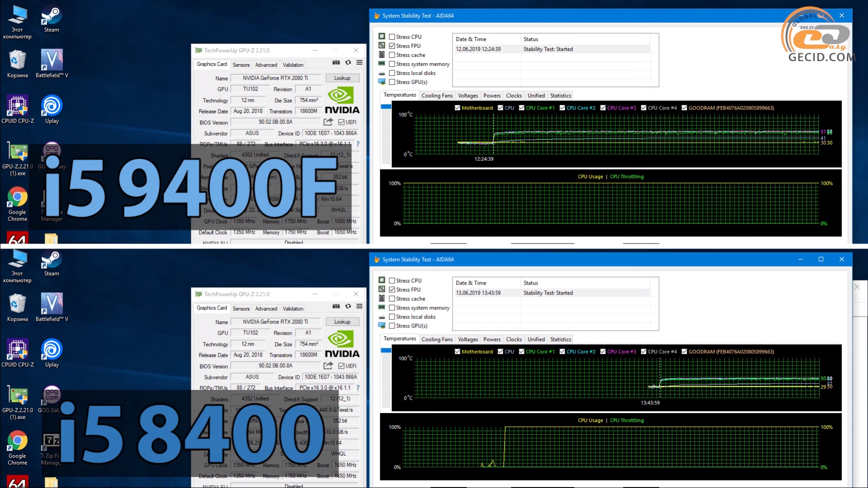Open Корзина recycle bin on lower desktop
The image size is (868, 488).
point(17,307)
